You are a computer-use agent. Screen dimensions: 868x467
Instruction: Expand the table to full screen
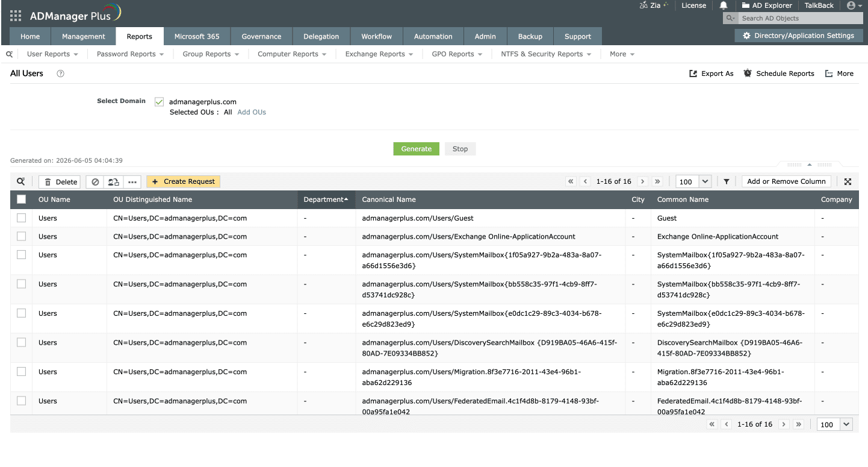coord(848,182)
